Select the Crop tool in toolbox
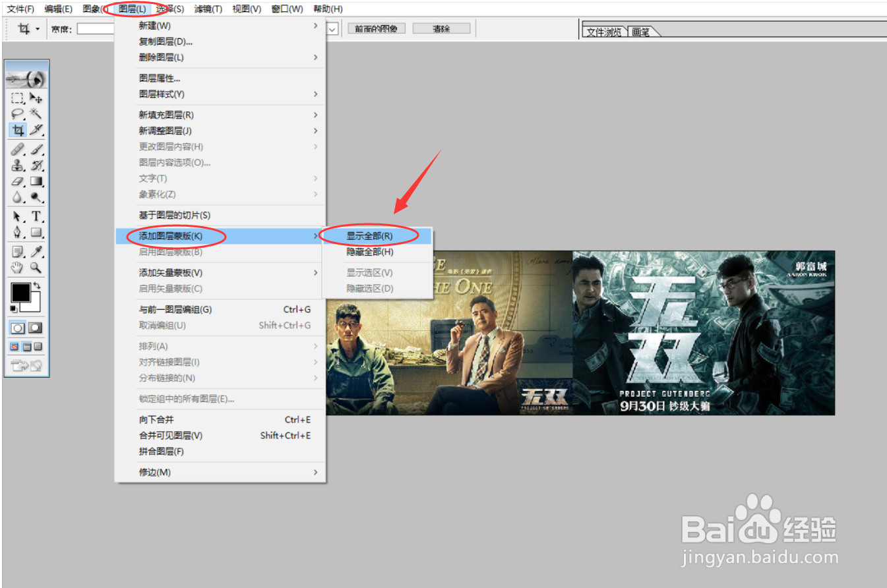The height and width of the screenshot is (588, 887). click(18, 130)
